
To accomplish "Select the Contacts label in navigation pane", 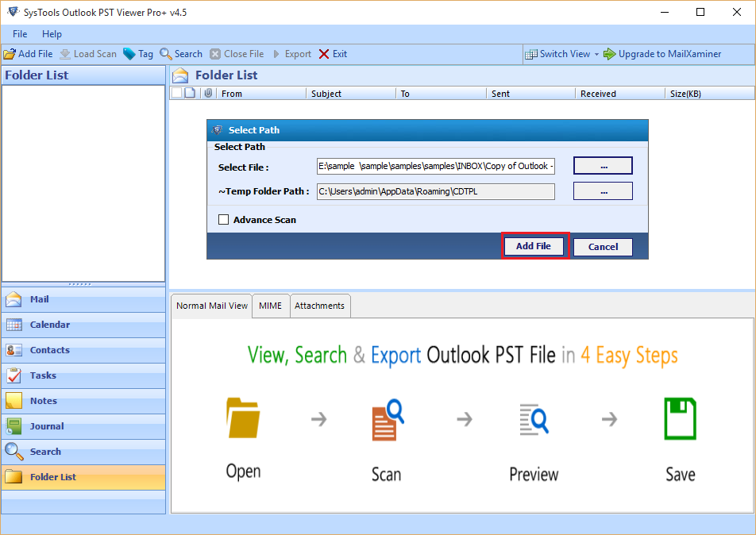I will tap(50, 350).
